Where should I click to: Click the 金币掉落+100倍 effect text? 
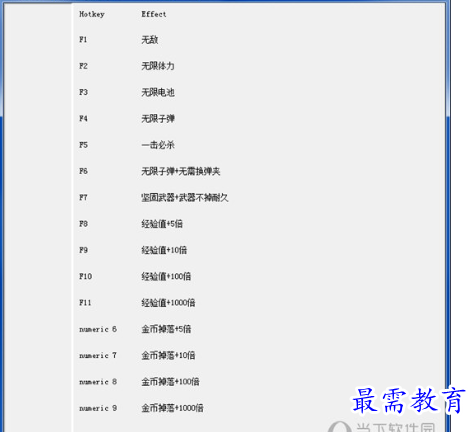(170, 382)
